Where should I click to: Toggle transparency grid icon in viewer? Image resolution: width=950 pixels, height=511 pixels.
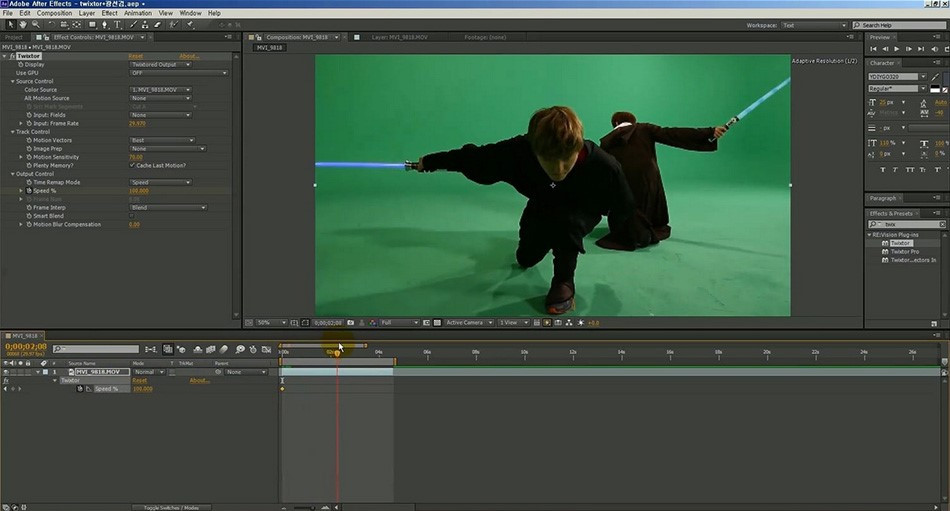pos(437,322)
